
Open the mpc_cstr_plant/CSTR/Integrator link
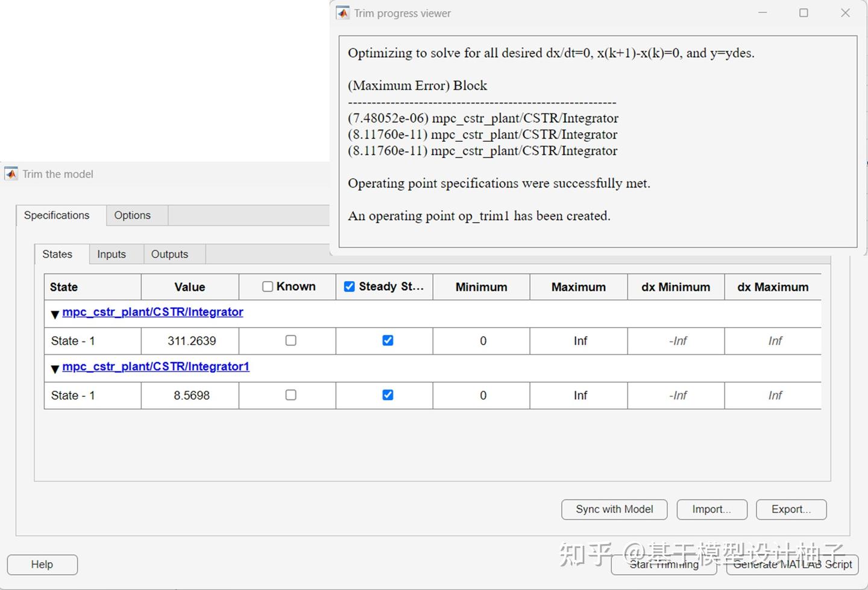click(x=153, y=311)
